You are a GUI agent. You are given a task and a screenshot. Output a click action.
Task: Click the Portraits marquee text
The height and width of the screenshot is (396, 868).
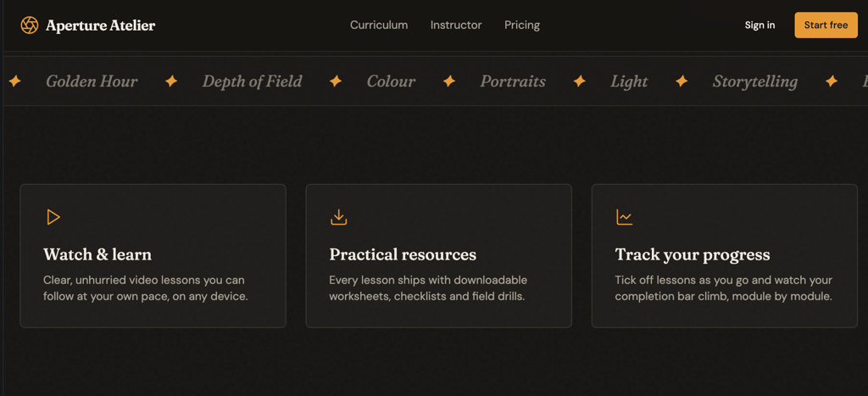coord(513,81)
